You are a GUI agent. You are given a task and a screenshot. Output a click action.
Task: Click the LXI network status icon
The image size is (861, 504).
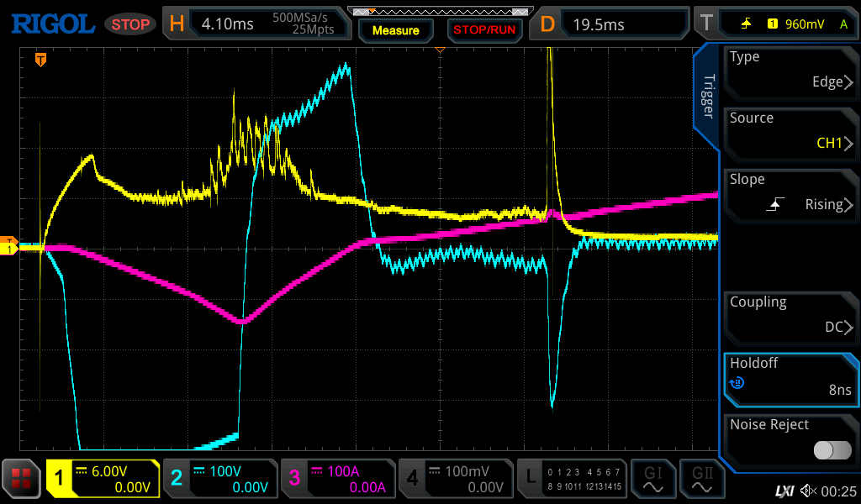point(784,490)
